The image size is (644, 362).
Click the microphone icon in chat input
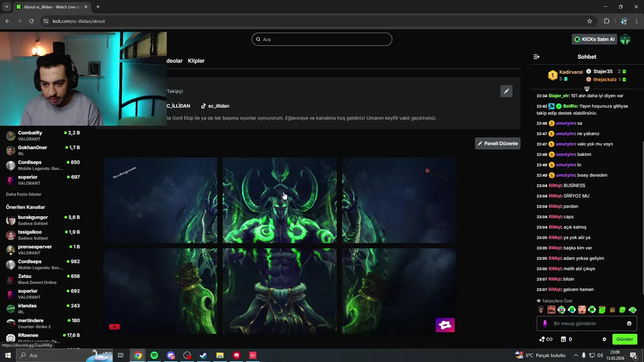[545, 323]
